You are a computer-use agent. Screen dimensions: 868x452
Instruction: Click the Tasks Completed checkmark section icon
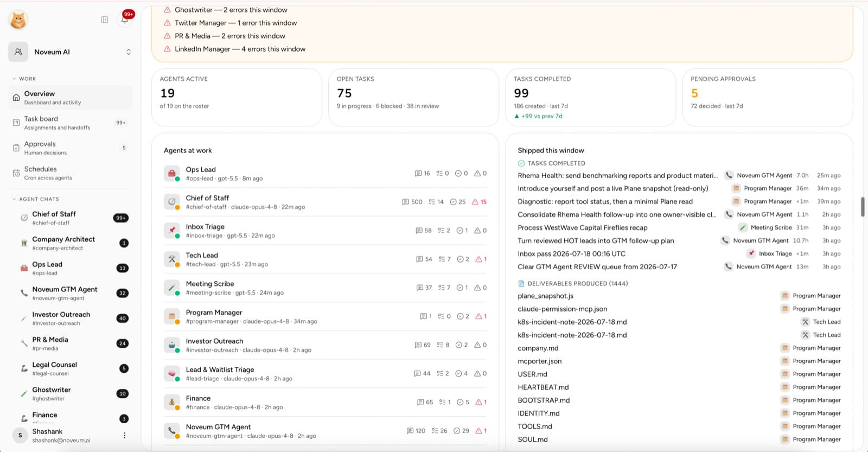coord(521,163)
